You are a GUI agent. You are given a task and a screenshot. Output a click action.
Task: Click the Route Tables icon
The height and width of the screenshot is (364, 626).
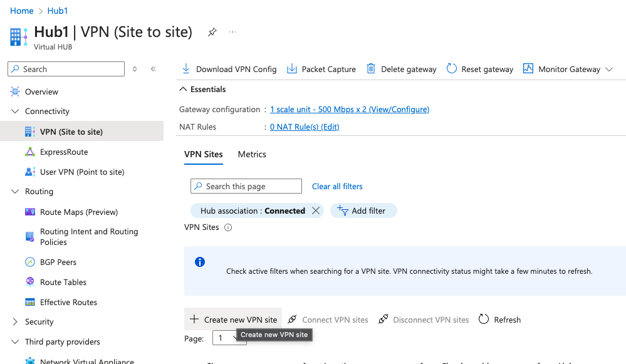30,282
